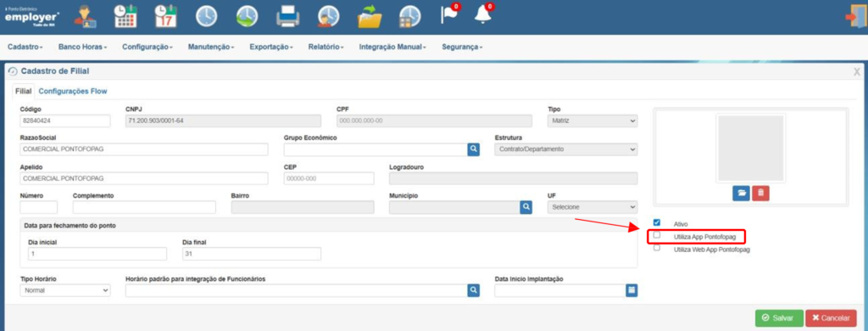The width and height of the screenshot is (868, 331).
Task: Open the calendar showing 17 icon
Action: click(x=165, y=16)
